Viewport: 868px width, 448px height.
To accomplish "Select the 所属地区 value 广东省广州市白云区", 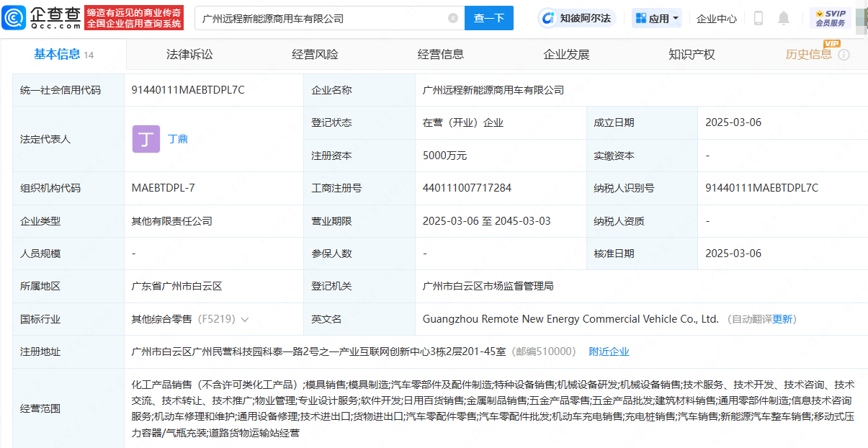I will [x=176, y=286].
